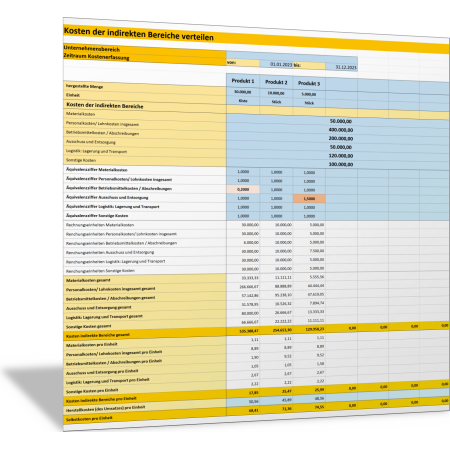This screenshot has width=450, height=450.
Task: Select the 'Betriebsmittelkosten / Abschreibungen' input row label
Action: [x=102, y=133]
